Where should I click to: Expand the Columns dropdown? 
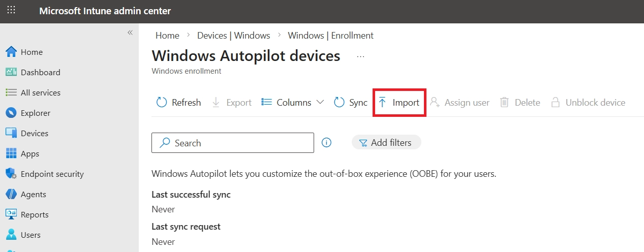click(293, 103)
